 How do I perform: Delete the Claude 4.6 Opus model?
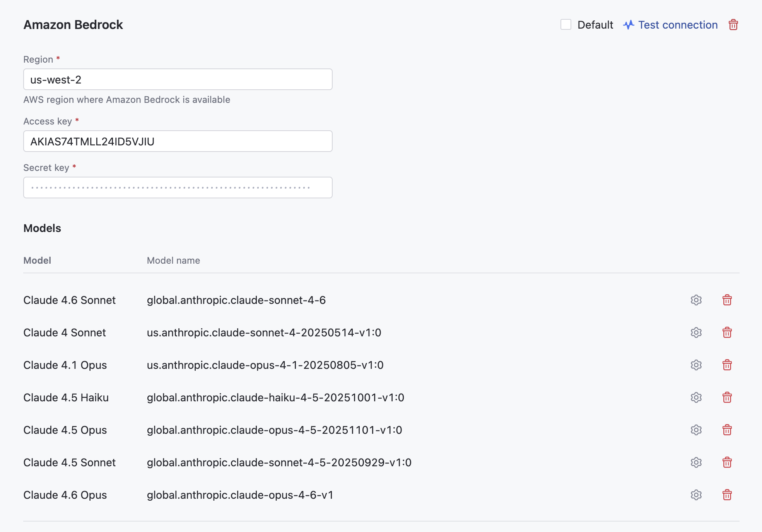tap(727, 495)
